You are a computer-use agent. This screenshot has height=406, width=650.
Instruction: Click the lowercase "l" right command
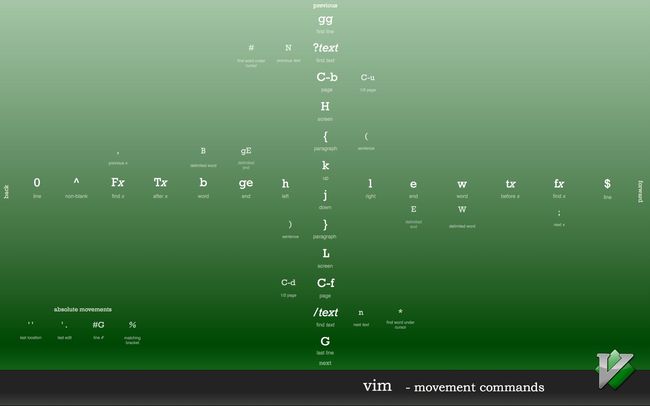tap(370, 184)
